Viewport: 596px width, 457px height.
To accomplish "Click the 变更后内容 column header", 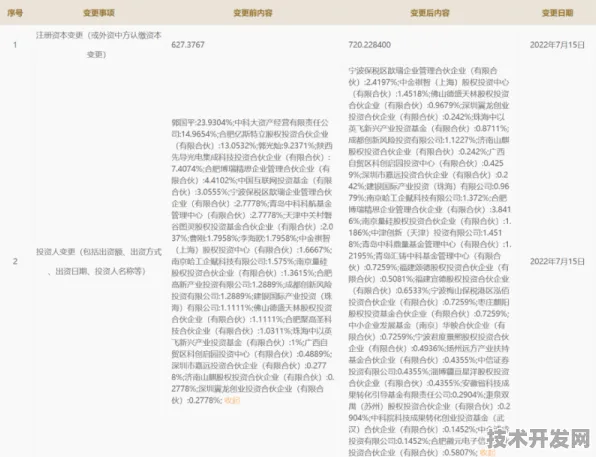I will [x=430, y=13].
